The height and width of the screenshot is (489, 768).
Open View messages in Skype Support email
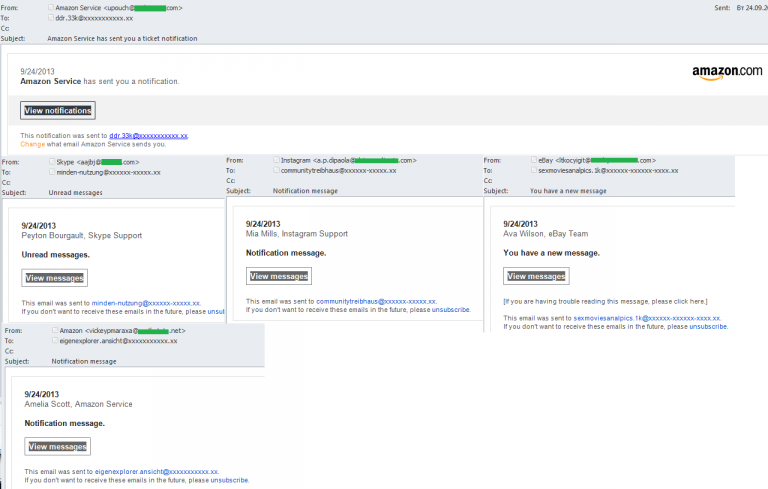55,278
